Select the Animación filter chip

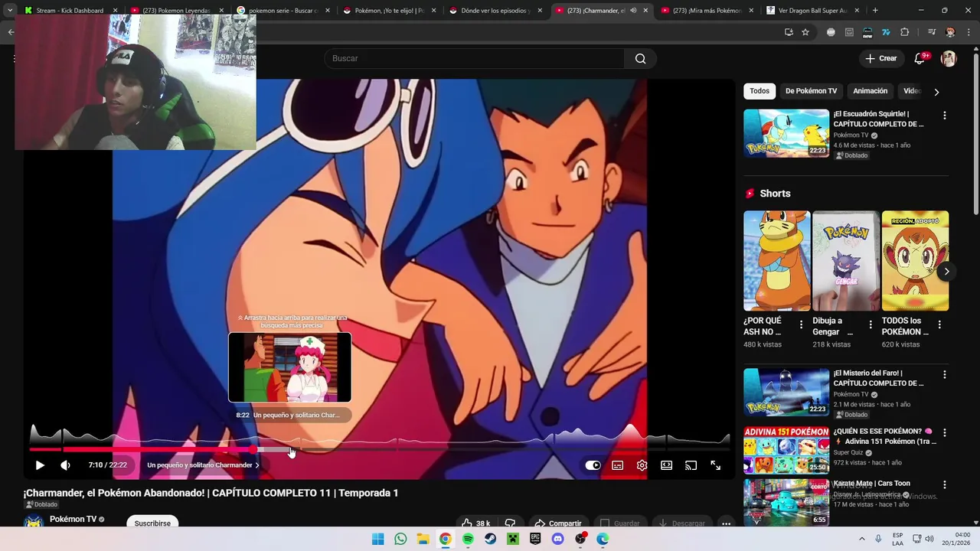click(x=870, y=91)
